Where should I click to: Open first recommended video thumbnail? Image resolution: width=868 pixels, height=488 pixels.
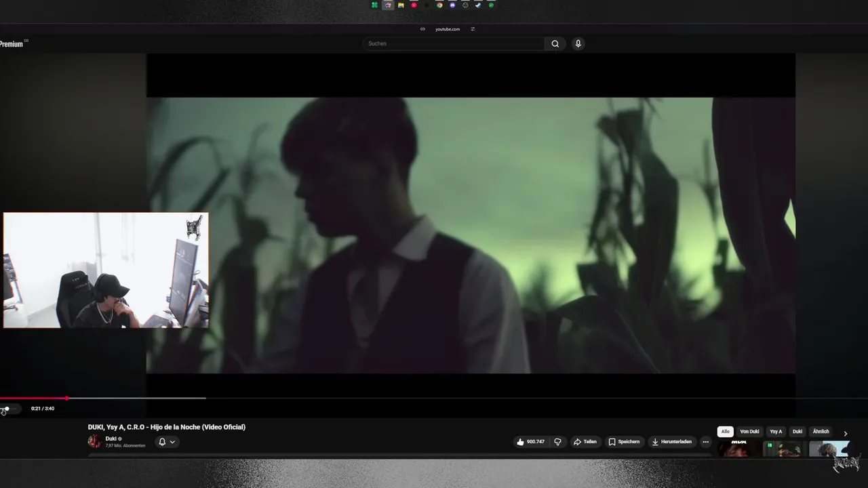[738, 449]
